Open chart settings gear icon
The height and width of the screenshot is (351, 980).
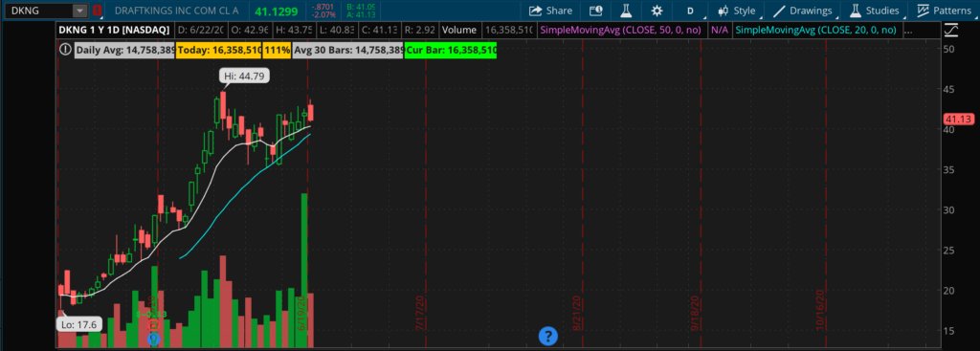(657, 11)
